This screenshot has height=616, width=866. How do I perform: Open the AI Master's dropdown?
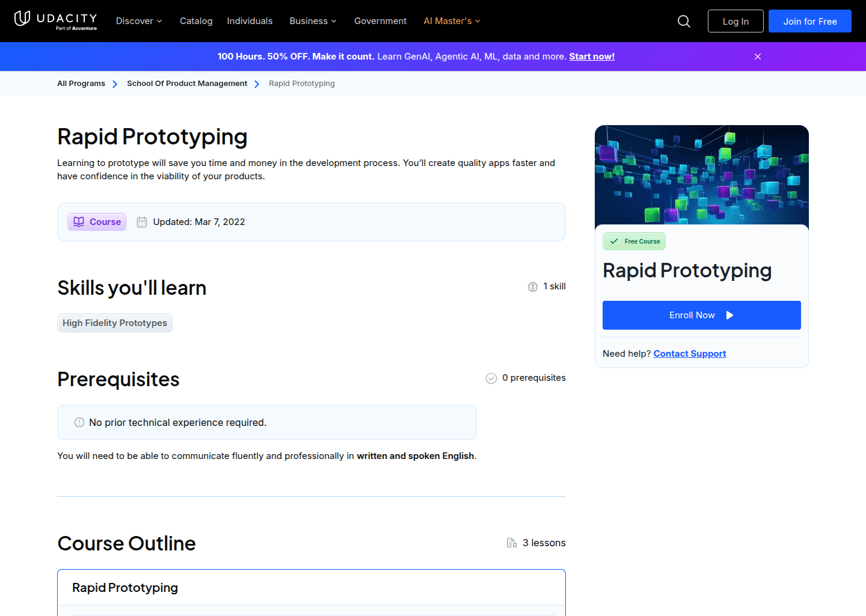(451, 21)
